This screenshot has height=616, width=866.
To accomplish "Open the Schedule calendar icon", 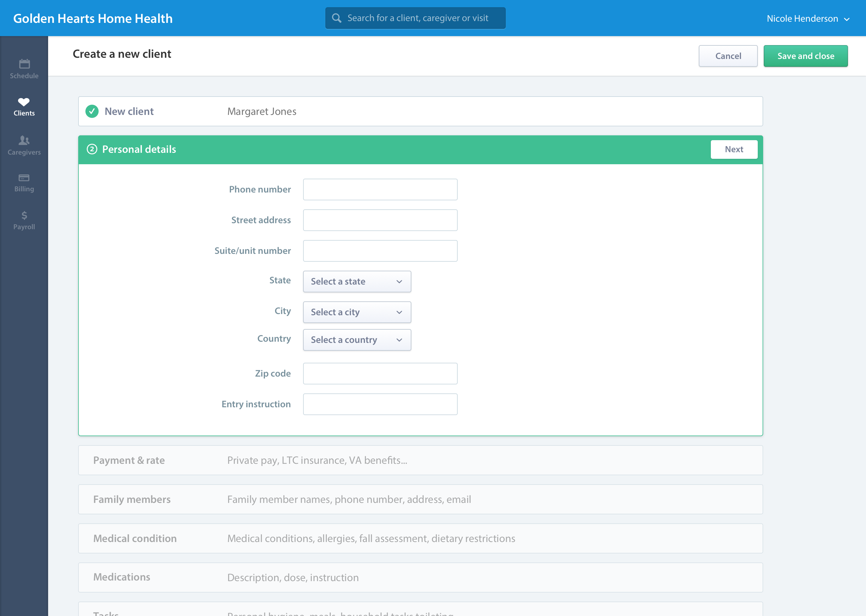I will click(24, 64).
